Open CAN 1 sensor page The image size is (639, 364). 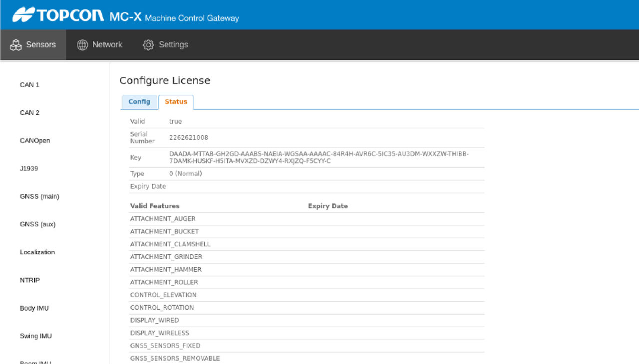[x=29, y=85]
